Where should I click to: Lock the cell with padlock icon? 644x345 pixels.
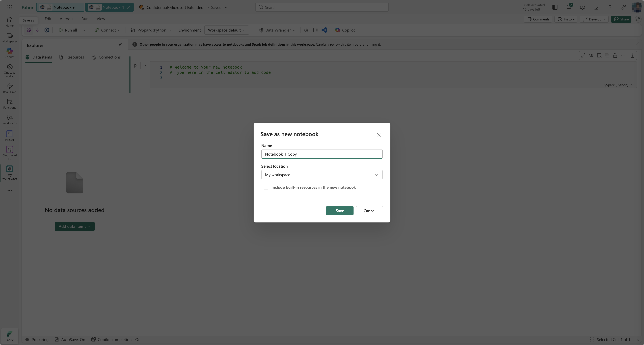615,55
